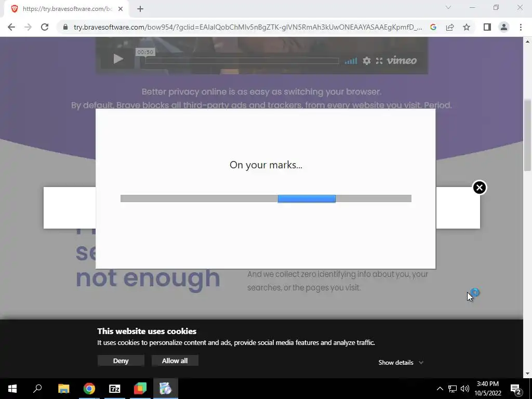
Task: Enter Vimeo fullscreen mode
Action: point(379,61)
